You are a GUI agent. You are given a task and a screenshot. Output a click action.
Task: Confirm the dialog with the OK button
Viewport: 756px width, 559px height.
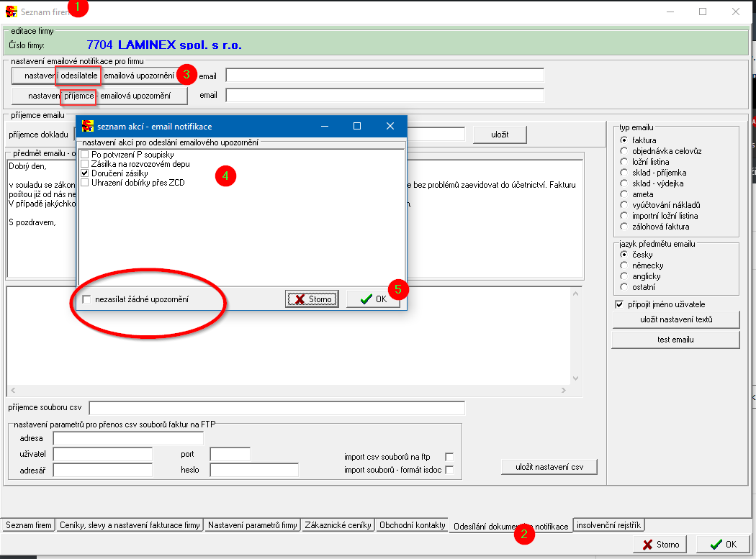373,299
